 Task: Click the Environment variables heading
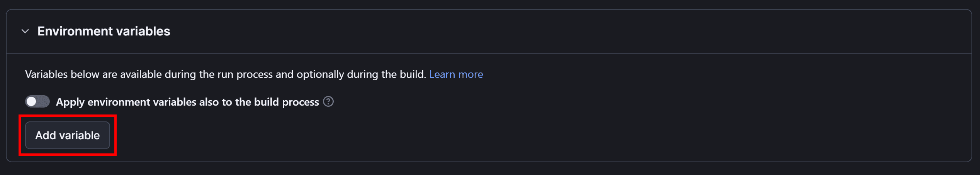point(104,31)
